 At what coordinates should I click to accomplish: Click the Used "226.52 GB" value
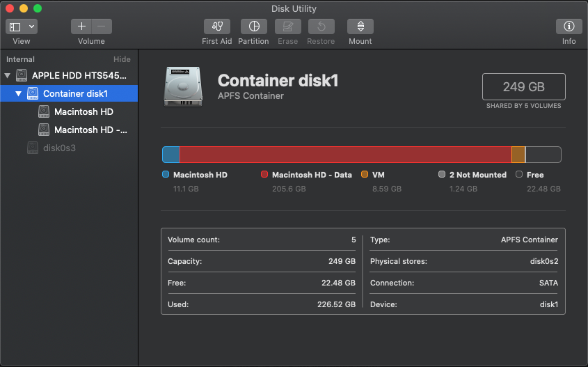(x=336, y=304)
